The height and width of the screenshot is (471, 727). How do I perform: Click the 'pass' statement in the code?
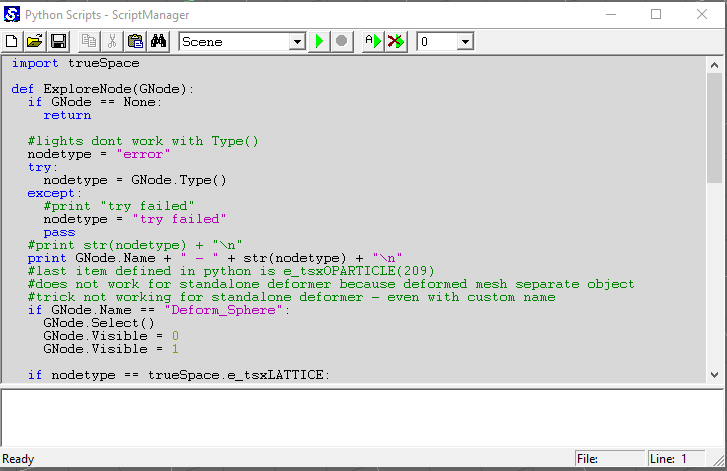point(59,232)
